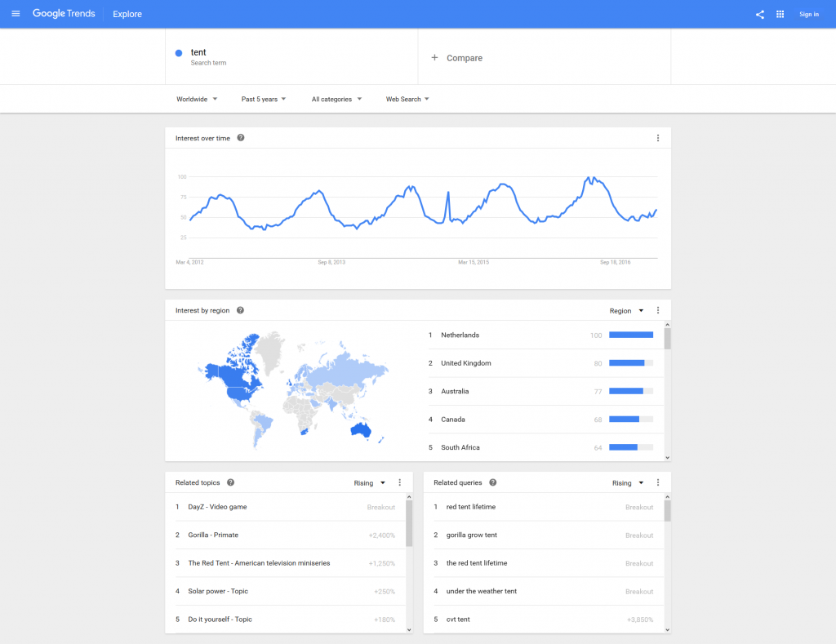Open help for Related topics

pos(230,482)
